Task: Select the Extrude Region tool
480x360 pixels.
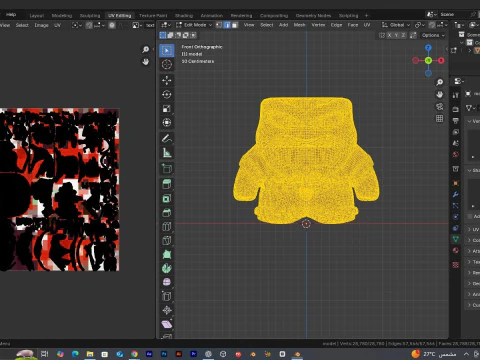Action: coord(167,184)
